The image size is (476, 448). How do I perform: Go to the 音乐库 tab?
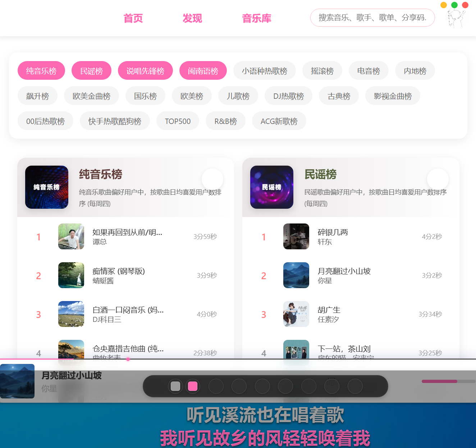point(256,18)
